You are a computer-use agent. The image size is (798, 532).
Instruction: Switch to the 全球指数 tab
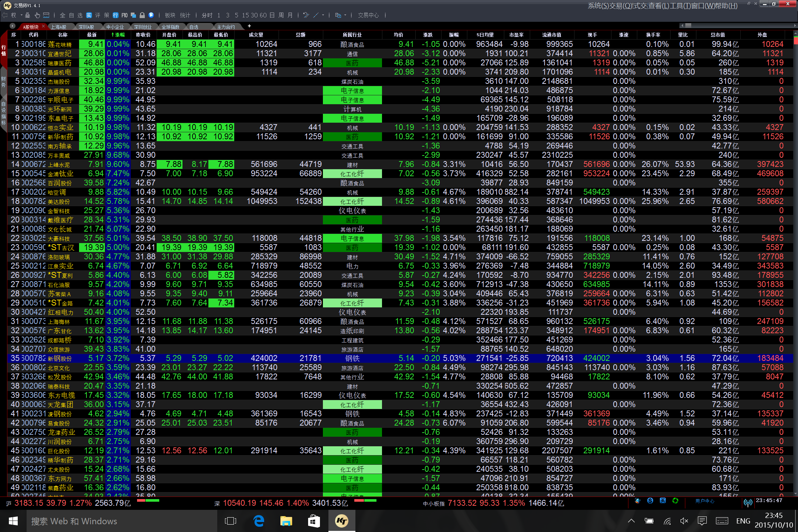(x=170, y=27)
